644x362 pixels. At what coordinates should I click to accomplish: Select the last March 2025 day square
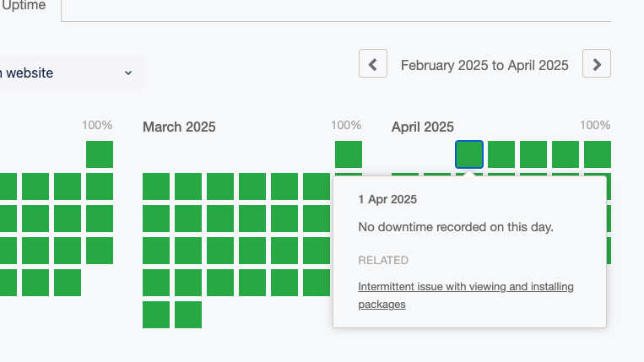[188, 315]
